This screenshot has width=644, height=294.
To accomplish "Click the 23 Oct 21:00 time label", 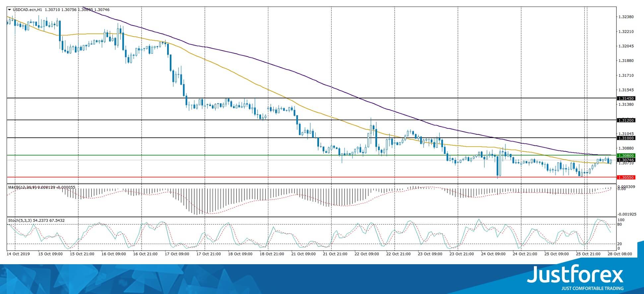I will pos(462,254).
